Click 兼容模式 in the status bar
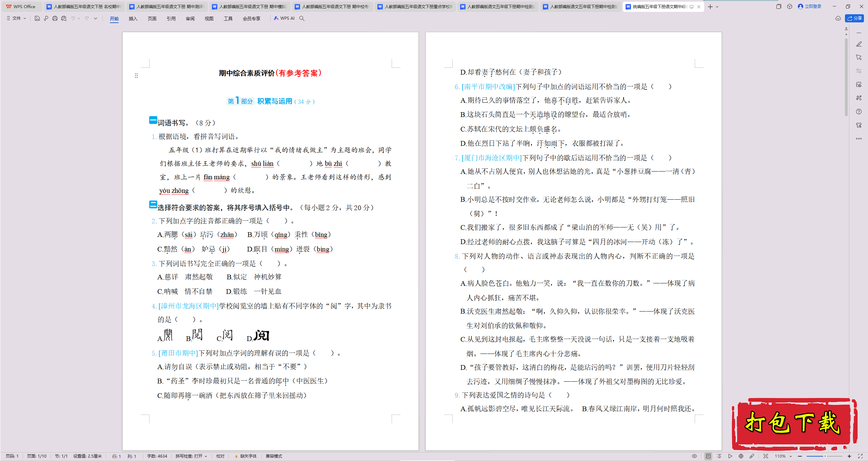This screenshot has width=868, height=461. (x=274, y=456)
